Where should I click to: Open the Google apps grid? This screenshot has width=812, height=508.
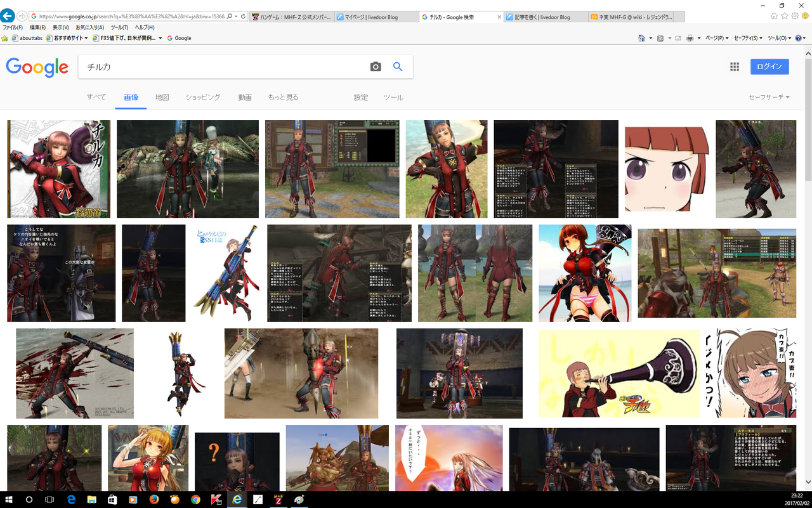(735, 67)
